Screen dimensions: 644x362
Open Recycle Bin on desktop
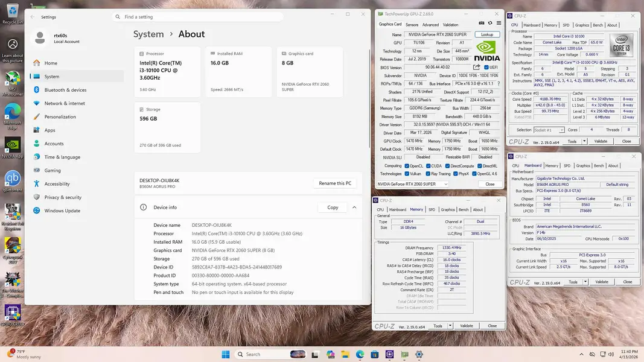point(12,13)
